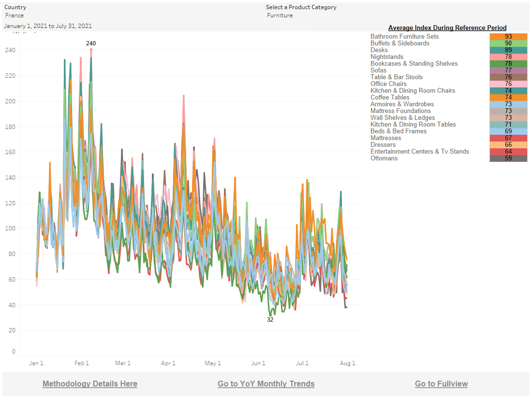This screenshot has height=399, width=532.
Task: Click the 240 peak data point label
Action: pos(91,43)
